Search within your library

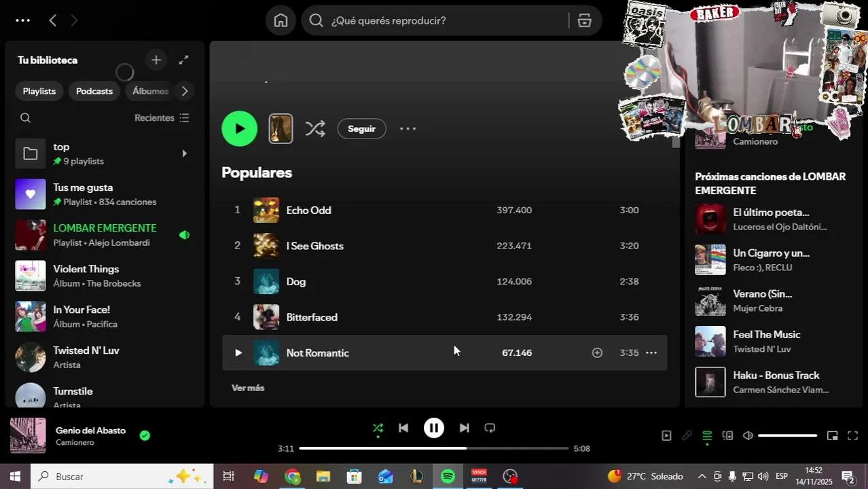(25, 118)
